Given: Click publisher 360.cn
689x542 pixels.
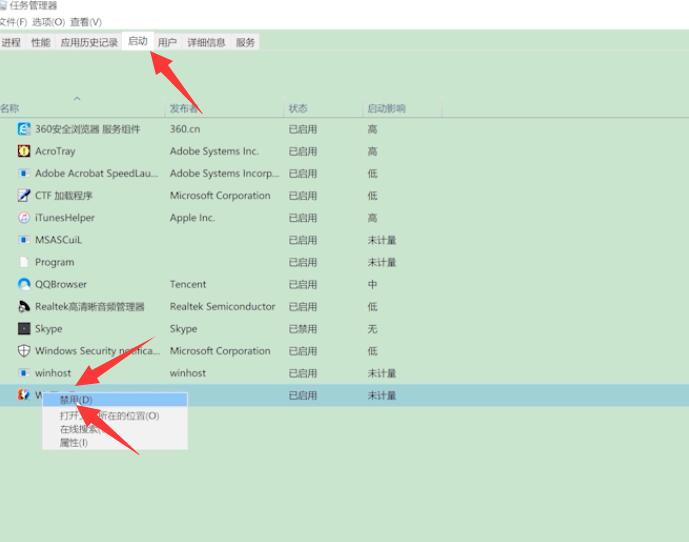Looking at the screenshot, I should (185, 129).
